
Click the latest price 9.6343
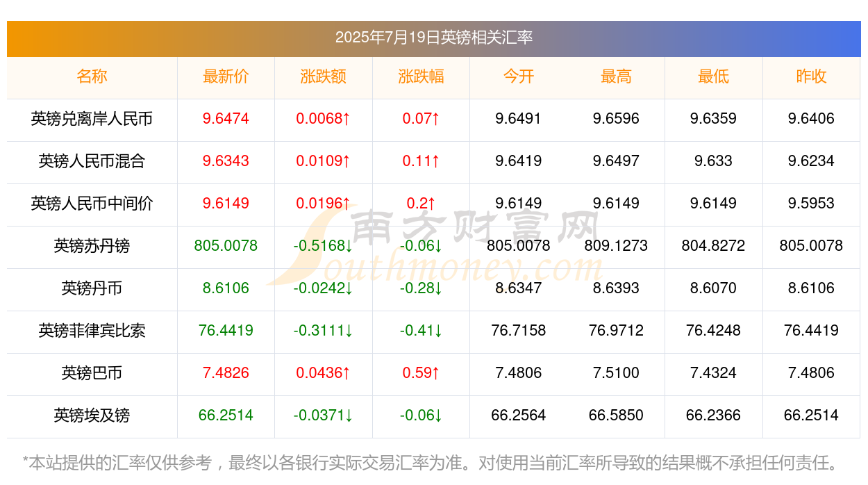226,161
